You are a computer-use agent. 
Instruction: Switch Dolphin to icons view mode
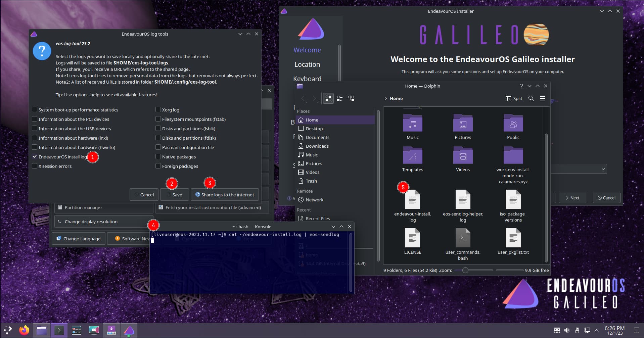(328, 98)
